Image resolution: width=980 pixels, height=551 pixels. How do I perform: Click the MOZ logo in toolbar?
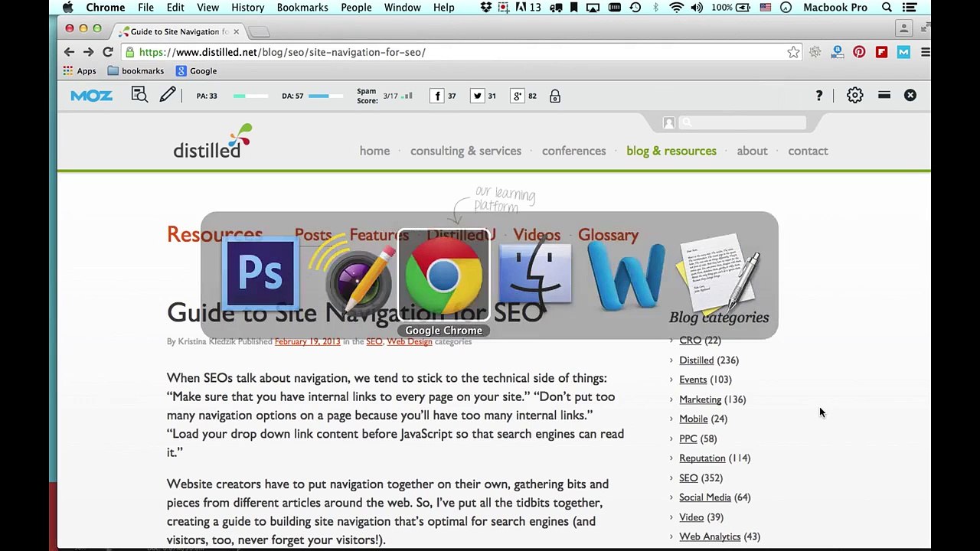tap(92, 96)
